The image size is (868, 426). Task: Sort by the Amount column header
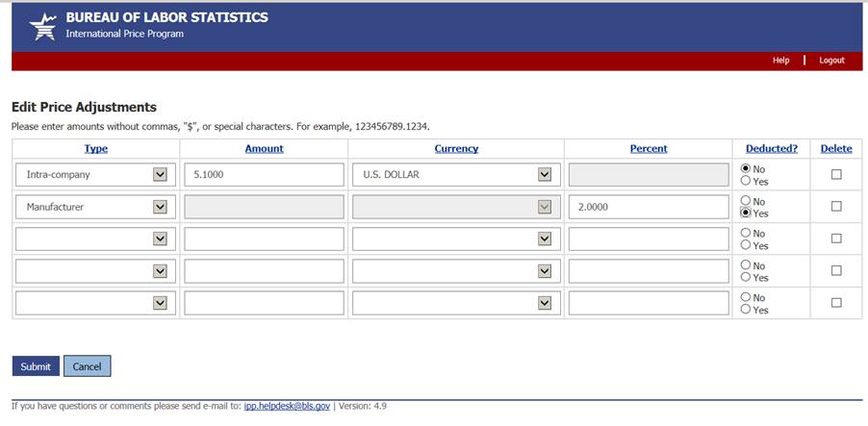click(x=264, y=148)
